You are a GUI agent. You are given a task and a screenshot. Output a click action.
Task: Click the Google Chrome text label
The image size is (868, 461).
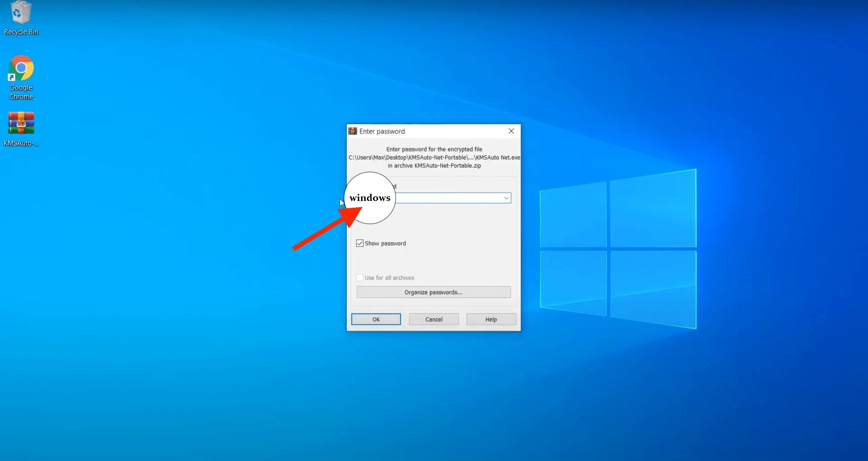[21, 92]
